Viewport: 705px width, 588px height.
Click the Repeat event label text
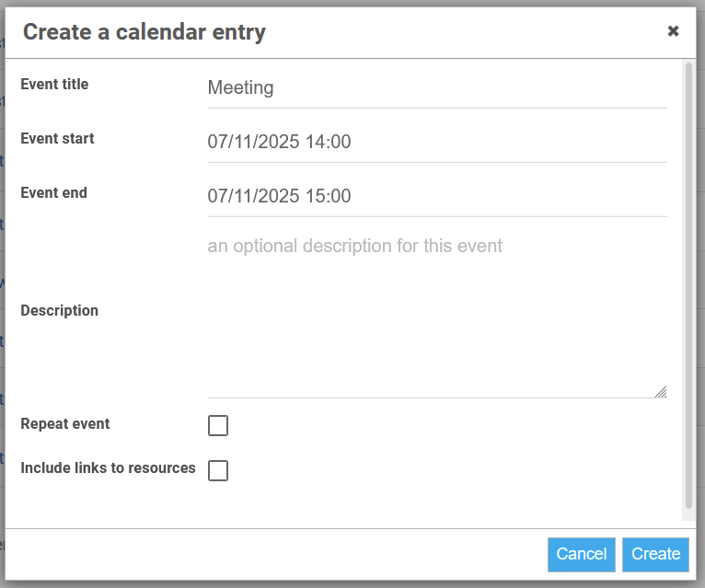[65, 424]
